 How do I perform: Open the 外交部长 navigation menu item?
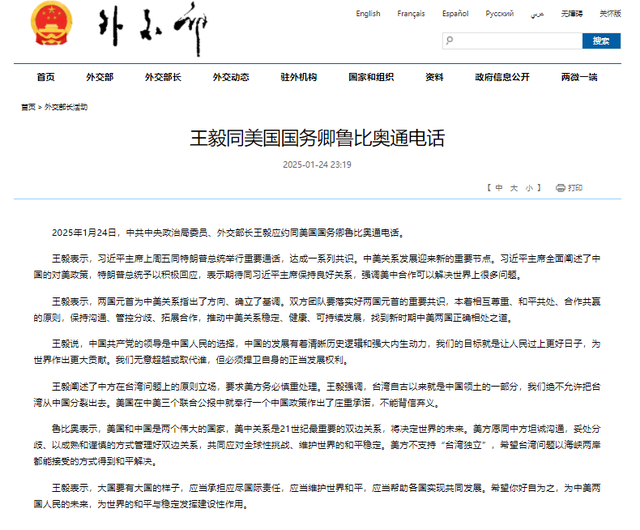tap(163, 77)
